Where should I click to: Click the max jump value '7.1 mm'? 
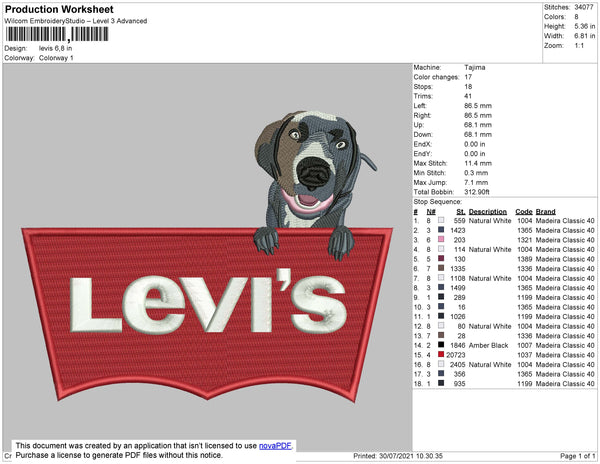pos(476,182)
